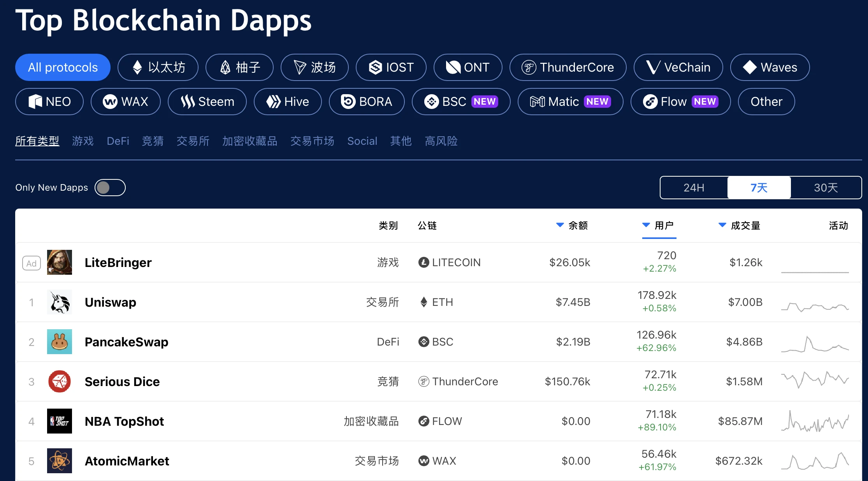
Task: Click the 活动 column header
Action: click(838, 225)
